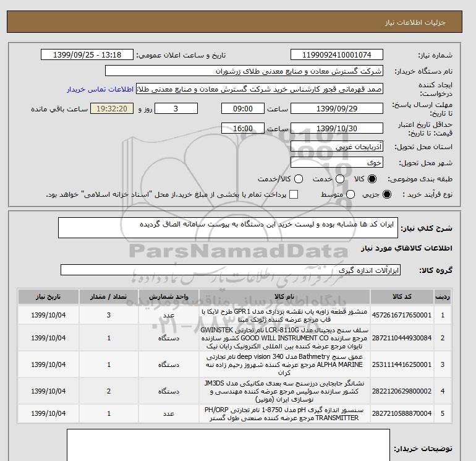Click the تاریخ نیاز column header
Viewport: 476px width, 461px height.
(48, 296)
